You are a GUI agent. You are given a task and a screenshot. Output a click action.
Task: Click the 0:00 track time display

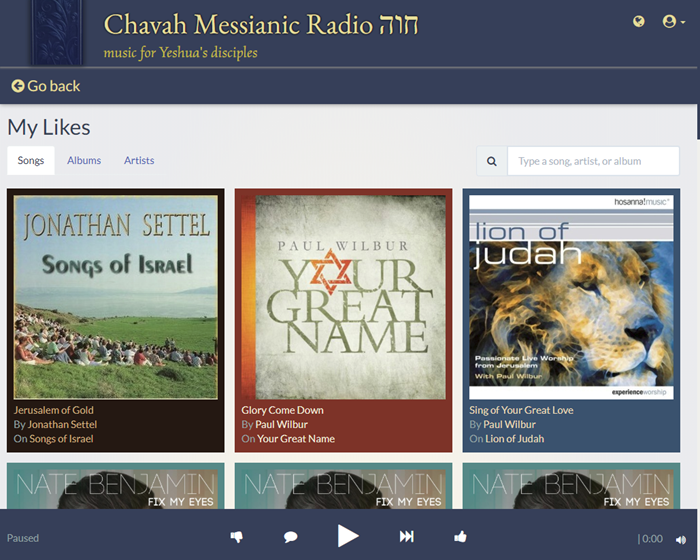coord(652,539)
